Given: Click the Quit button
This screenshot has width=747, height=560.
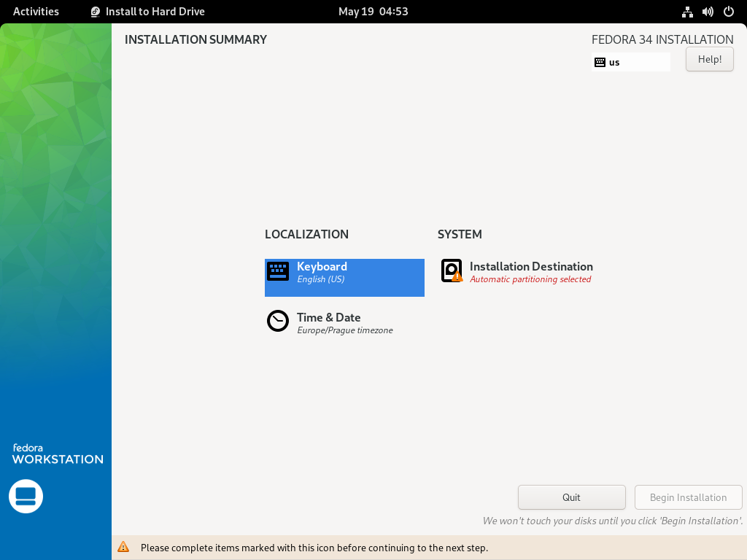Looking at the screenshot, I should [572, 497].
